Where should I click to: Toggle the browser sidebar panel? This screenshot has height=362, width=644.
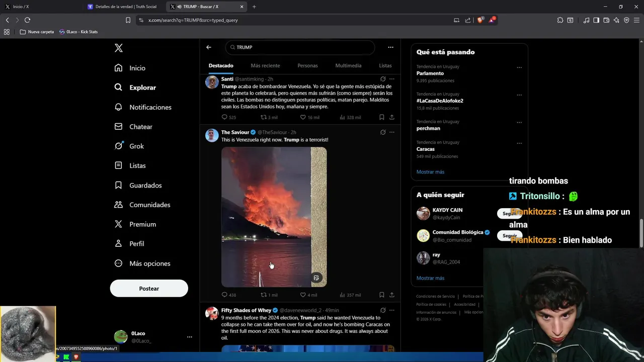596,20
